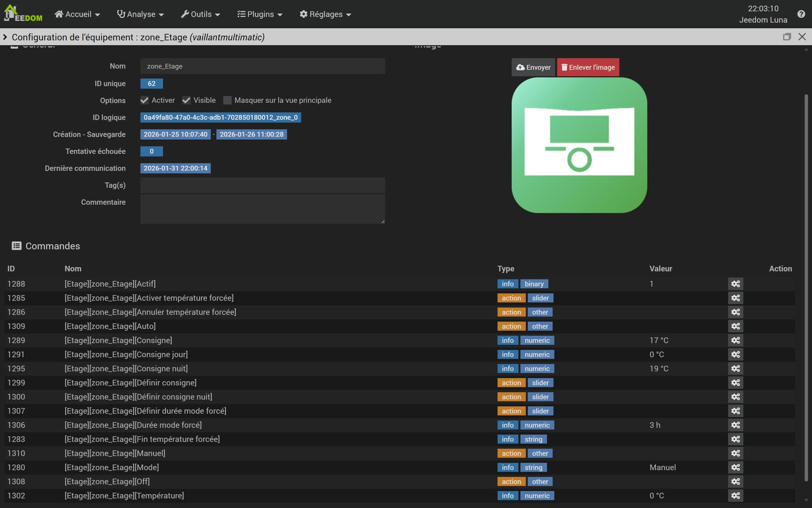This screenshot has width=812, height=508.
Task: Open the Accueil dropdown menu
Action: pos(77,14)
